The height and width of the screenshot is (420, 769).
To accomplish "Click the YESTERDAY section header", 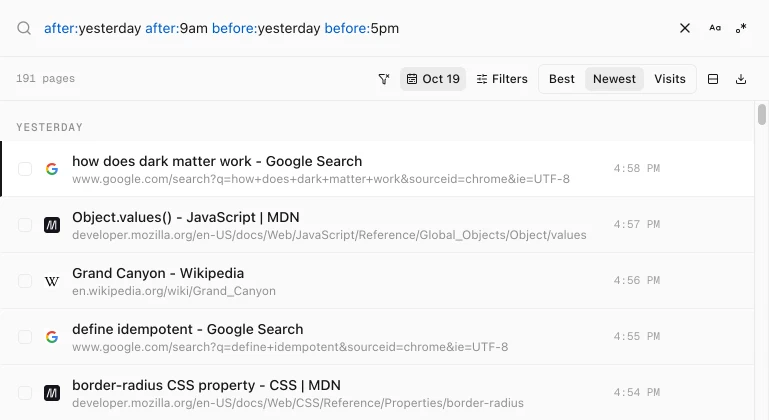I will [x=49, y=128].
